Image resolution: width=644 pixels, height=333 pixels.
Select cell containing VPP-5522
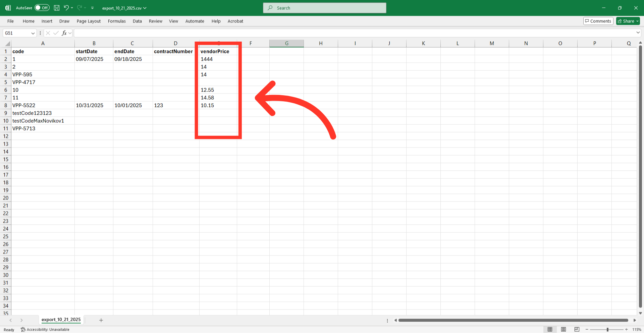43,105
